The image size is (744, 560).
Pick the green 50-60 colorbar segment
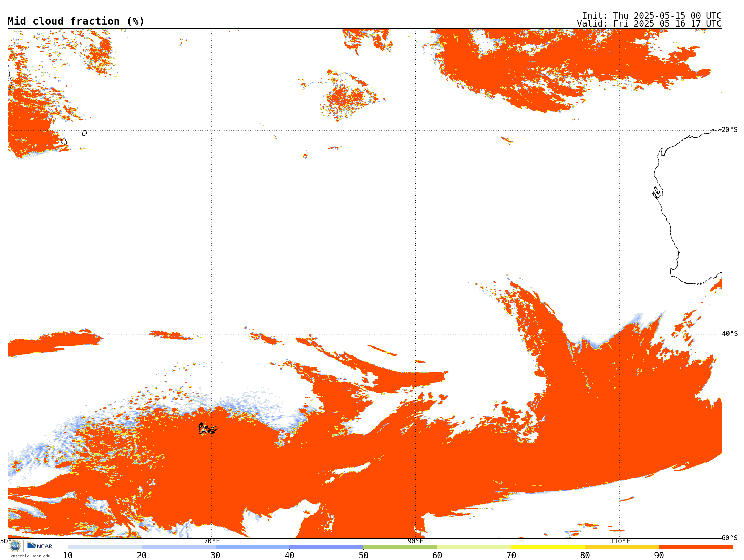(400, 547)
